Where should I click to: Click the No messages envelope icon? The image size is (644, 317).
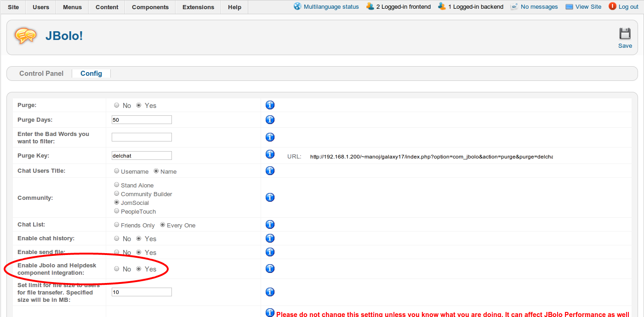[x=513, y=6]
